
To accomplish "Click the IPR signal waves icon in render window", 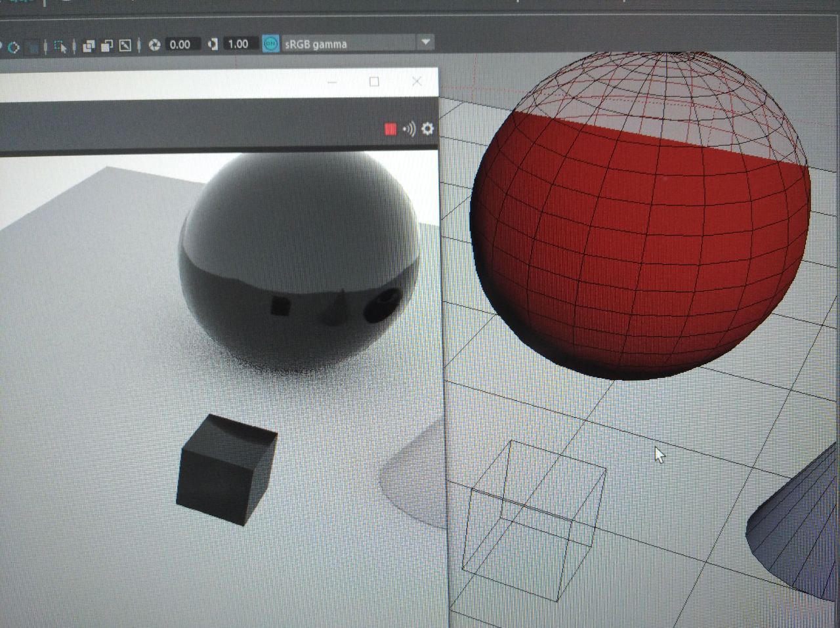I will [x=409, y=129].
